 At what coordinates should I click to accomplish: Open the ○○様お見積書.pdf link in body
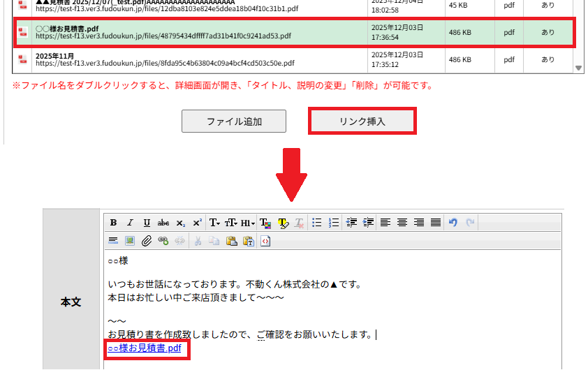(x=145, y=348)
